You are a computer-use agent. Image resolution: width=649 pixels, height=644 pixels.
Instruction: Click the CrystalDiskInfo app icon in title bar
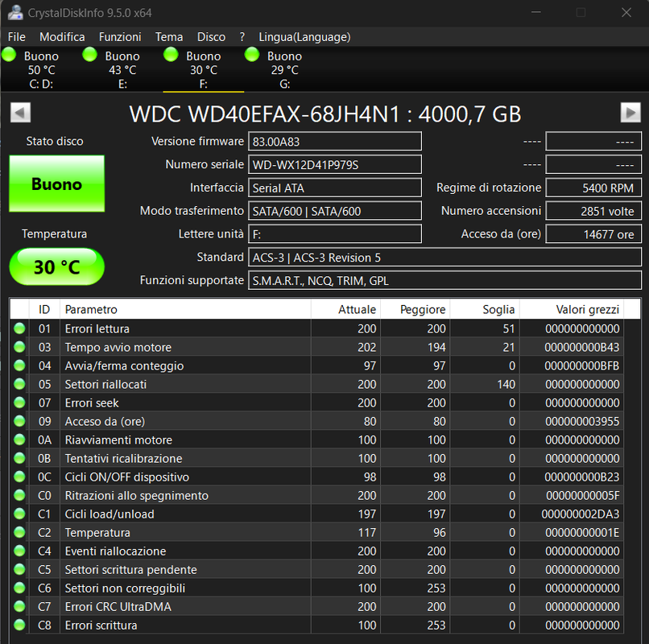point(15,12)
